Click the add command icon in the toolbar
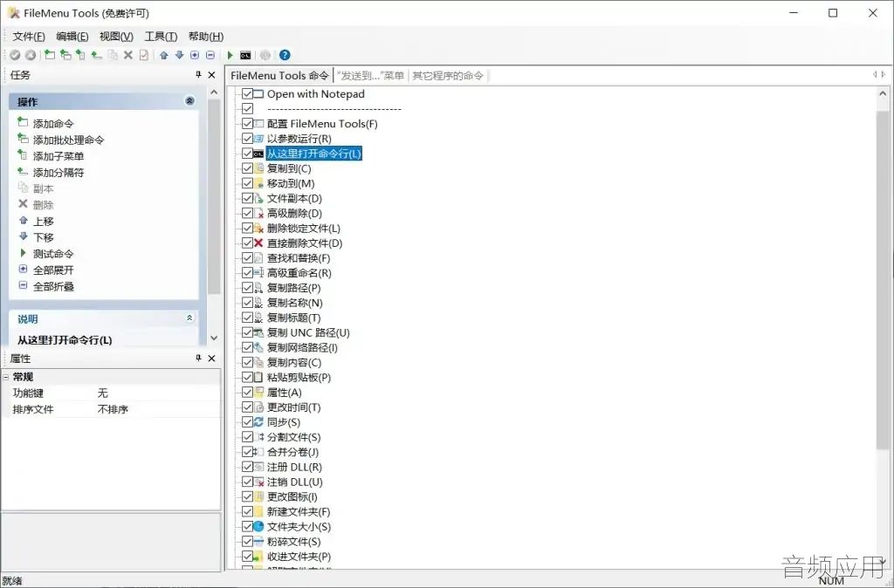894x588 pixels. coord(50,55)
